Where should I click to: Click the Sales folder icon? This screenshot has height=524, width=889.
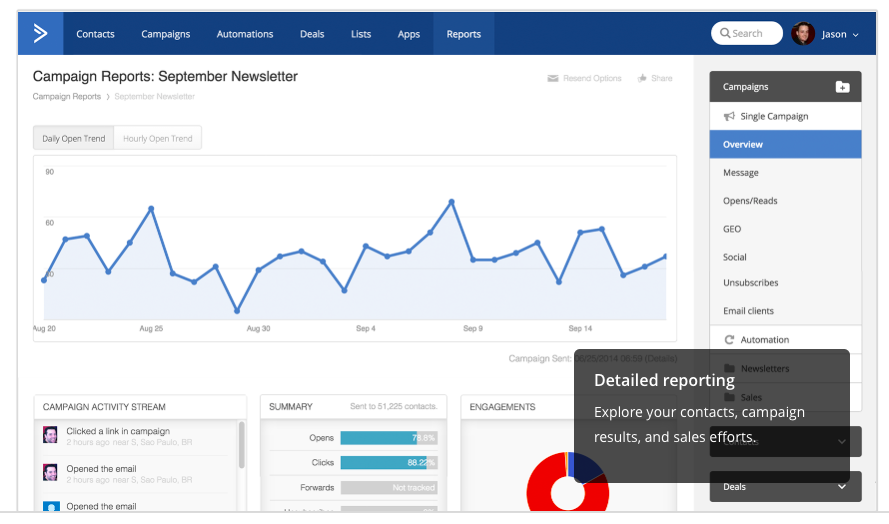[730, 397]
